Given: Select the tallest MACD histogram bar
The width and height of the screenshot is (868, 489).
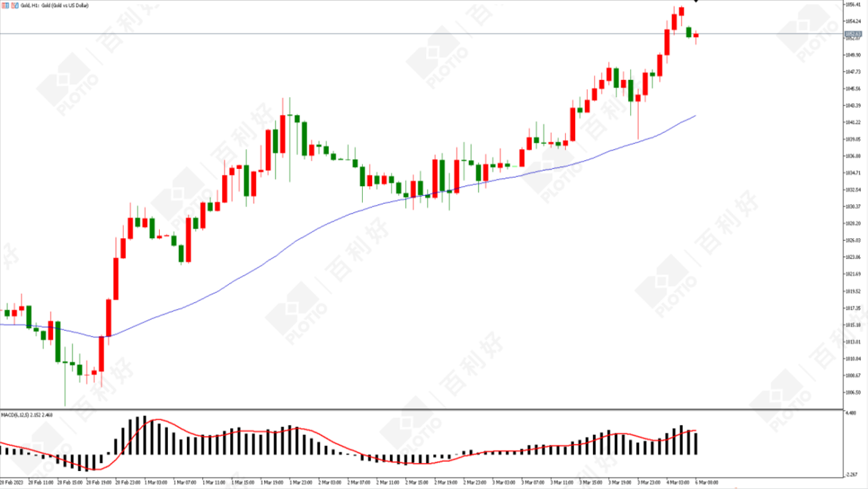Looking at the screenshot, I should [x=144, y=435].
